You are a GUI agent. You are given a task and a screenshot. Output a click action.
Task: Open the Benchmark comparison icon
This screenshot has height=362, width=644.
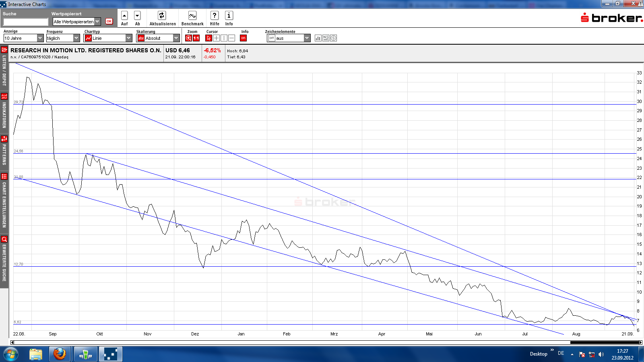(x=192, y=16)
